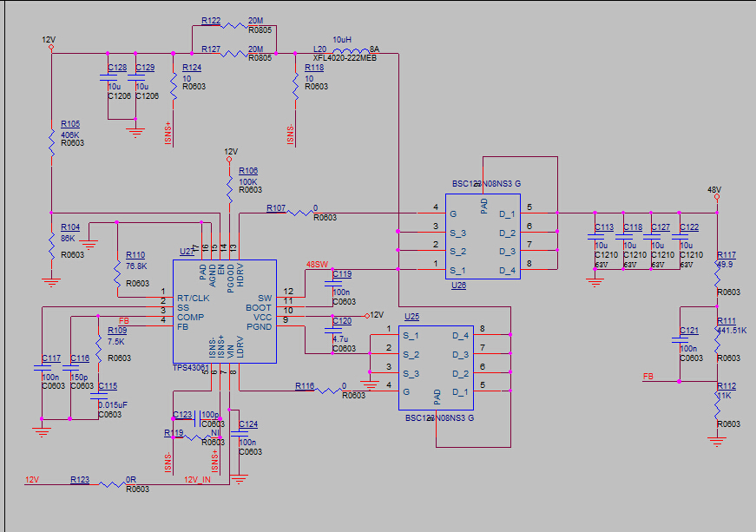Click the L20 10uH inductor symbol

351,51
